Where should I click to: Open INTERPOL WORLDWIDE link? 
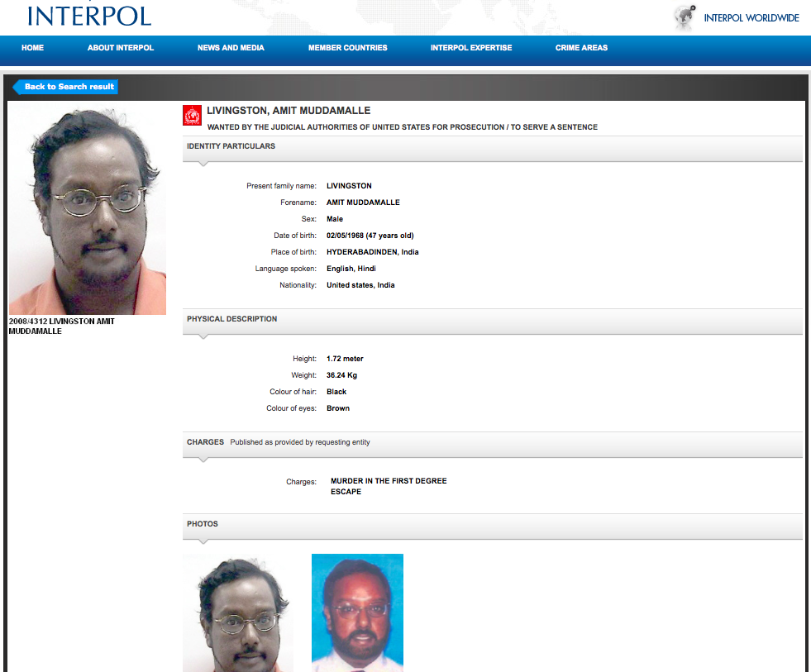pos(751,18)
